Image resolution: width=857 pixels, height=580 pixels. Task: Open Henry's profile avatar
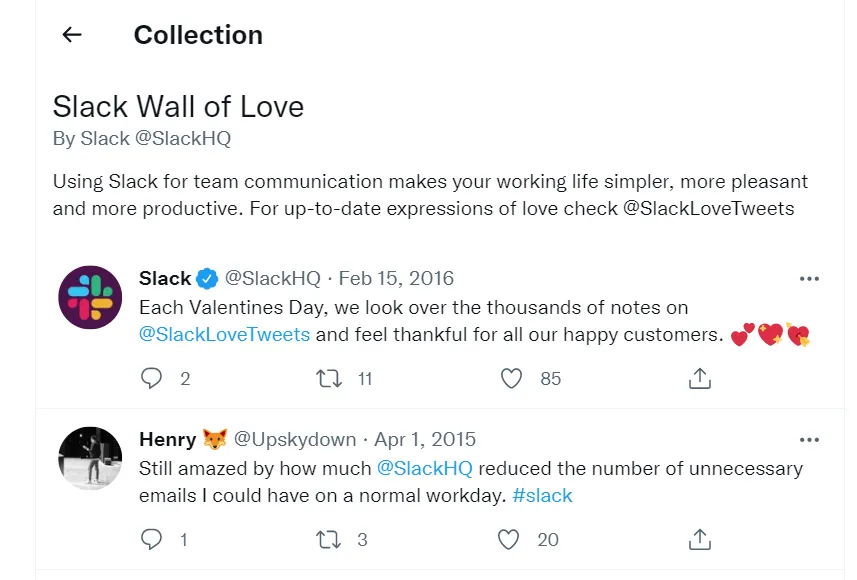[91, 458]
